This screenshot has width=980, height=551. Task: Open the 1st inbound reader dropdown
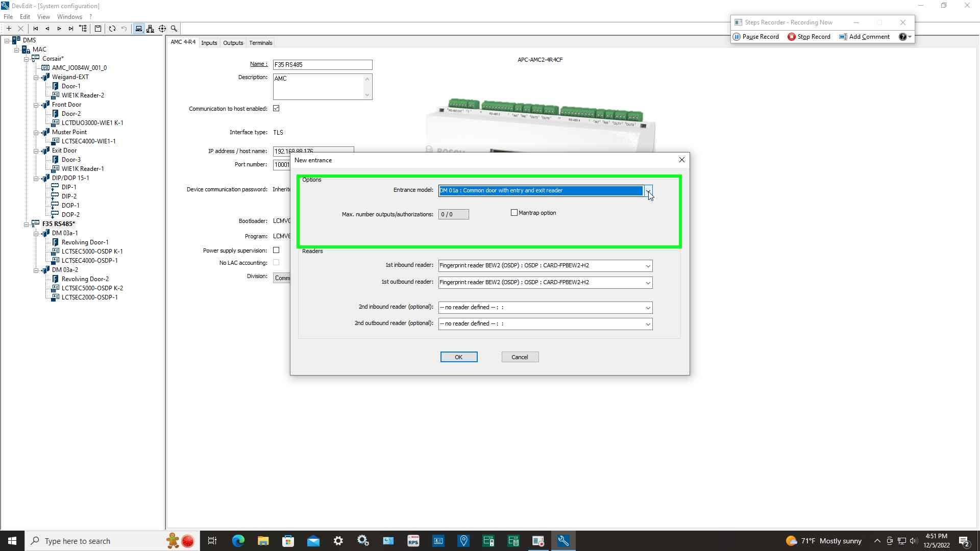(x=648, y=266)
